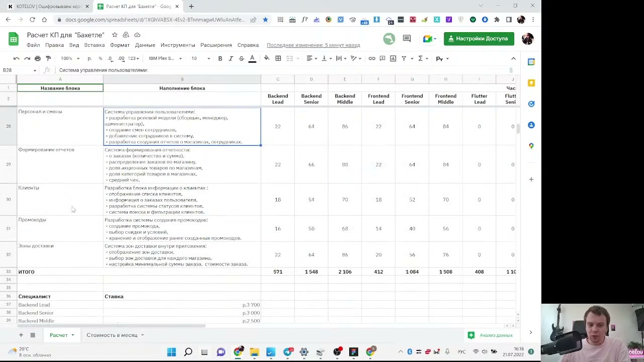Open the zoom level dropdown

70,58
